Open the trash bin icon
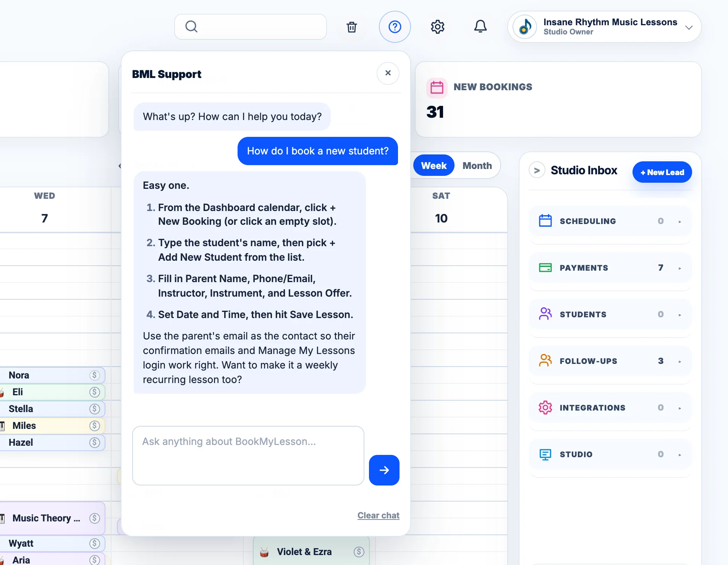Screen dimensions: 728x565 click(352, 27)
